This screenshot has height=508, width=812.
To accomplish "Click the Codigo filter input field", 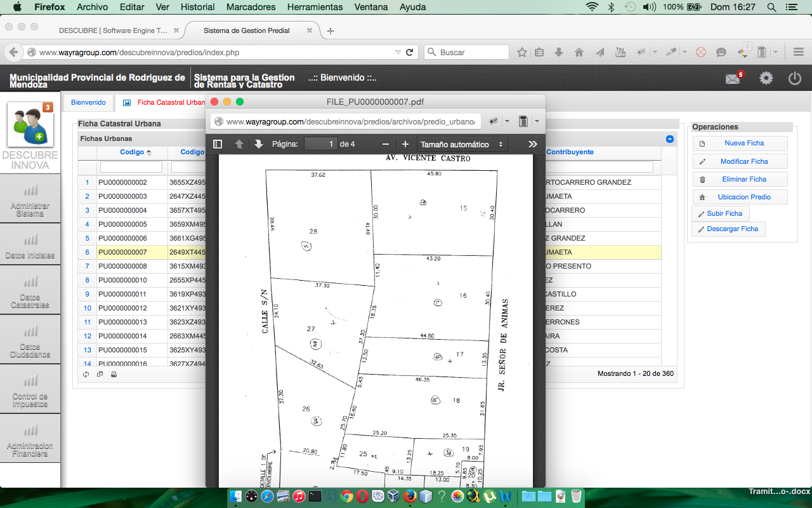I will pyautogui.click(x=131, y=167).
